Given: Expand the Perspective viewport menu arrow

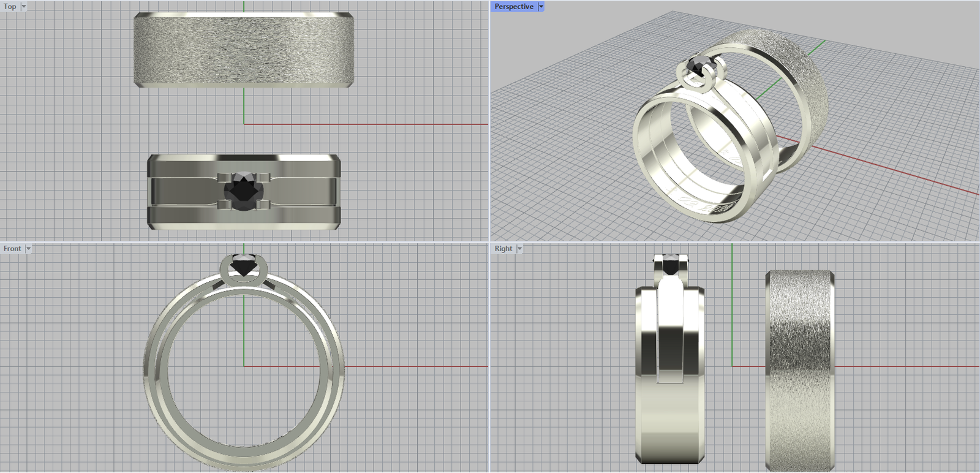Looking at the screenshot, I should point(541,7).
